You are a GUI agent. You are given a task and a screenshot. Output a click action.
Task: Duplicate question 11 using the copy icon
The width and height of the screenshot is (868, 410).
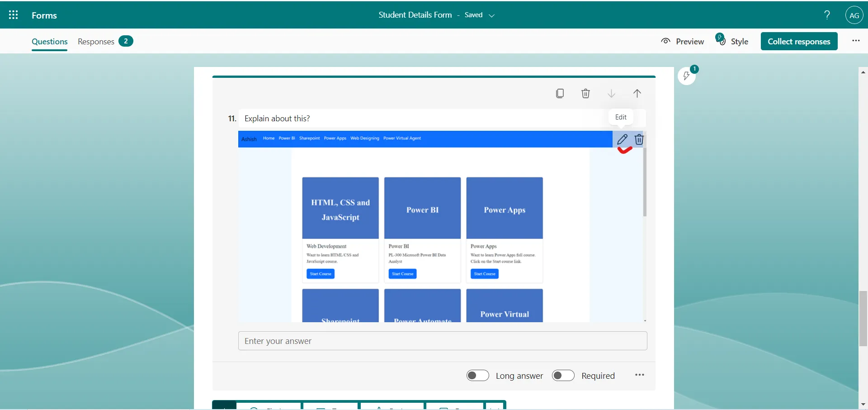tap(560, 93)
